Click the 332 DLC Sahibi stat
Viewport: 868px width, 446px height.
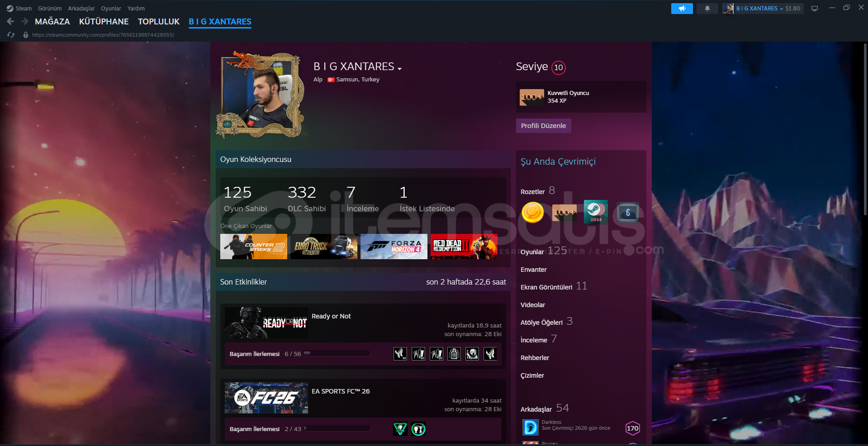[307, 199]
